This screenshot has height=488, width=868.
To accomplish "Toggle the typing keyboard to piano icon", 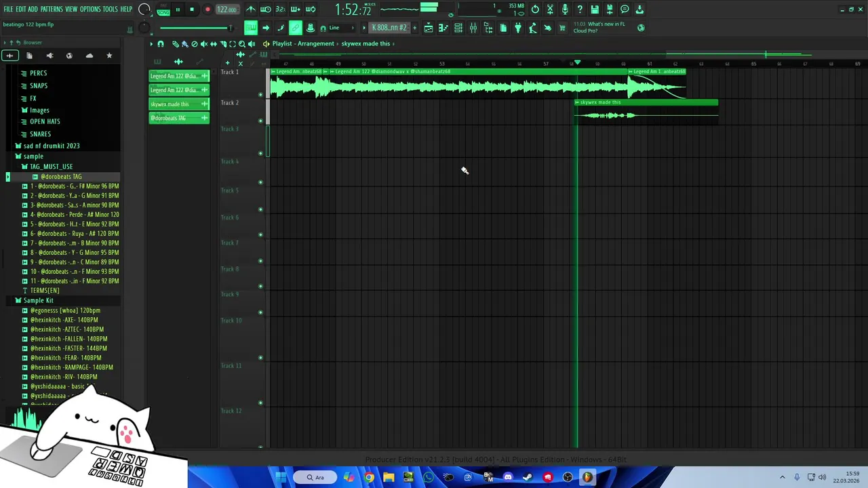I will point(251,28).
